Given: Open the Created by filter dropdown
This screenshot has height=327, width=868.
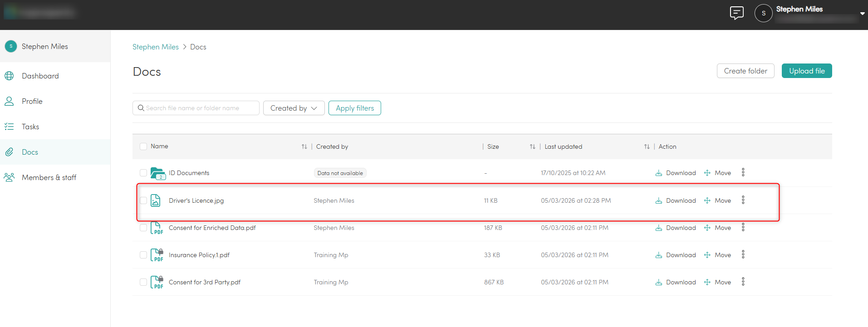Looking at the screenshot, I should click(x=294, y=108).
